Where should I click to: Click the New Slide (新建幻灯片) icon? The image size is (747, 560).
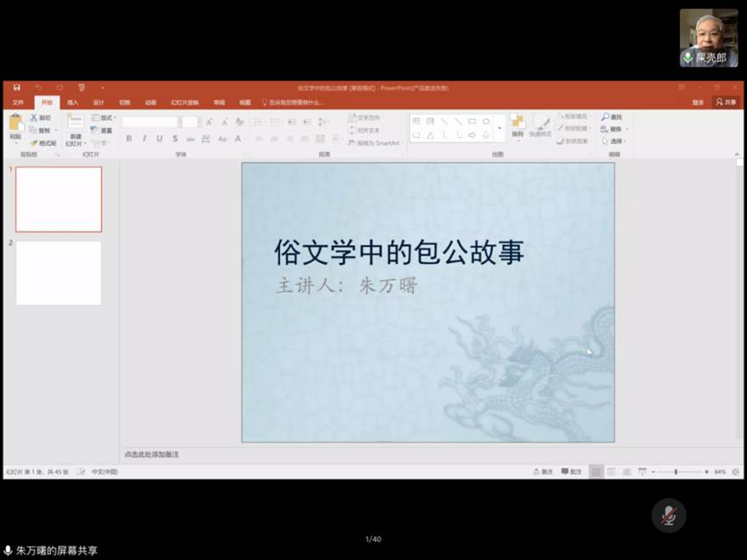(76, 123)
